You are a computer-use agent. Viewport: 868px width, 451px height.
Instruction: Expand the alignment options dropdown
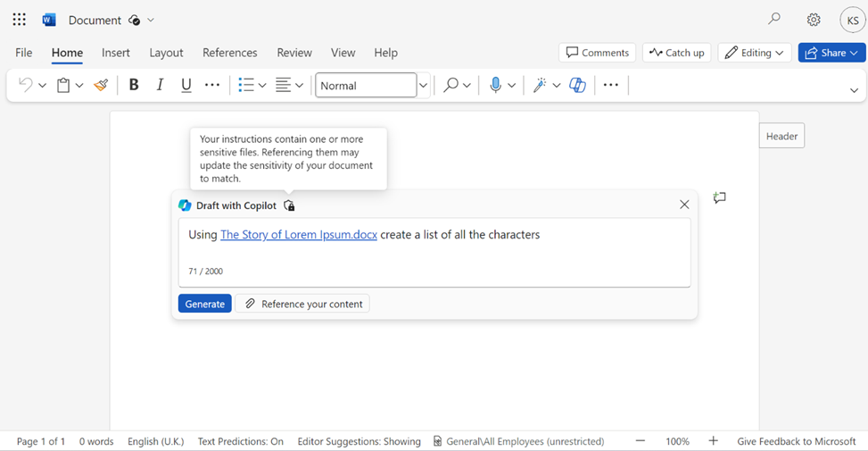(x=300, y=86)
